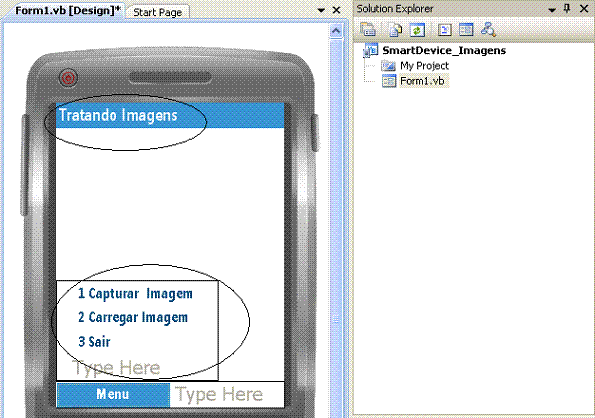This screenshot has width=595, height=418.
Task: Toggle the Solution Explorer auto-hide pin
Action: pos(567,8)
